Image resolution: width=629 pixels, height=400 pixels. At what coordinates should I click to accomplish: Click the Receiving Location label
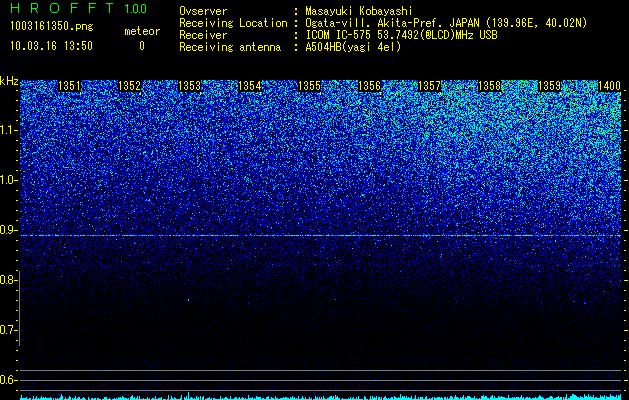click(233, 23)
